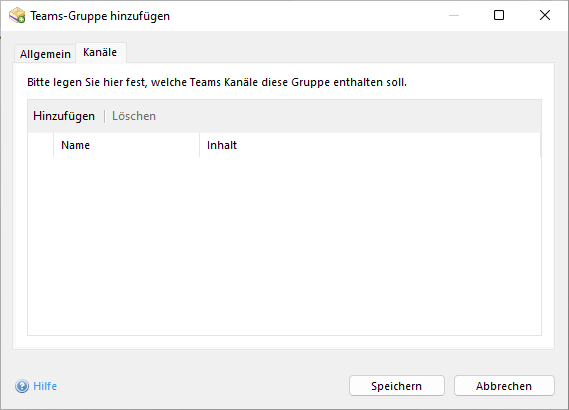Sort by the Name column header
The image size is (569, 410).
click(126, 145)
